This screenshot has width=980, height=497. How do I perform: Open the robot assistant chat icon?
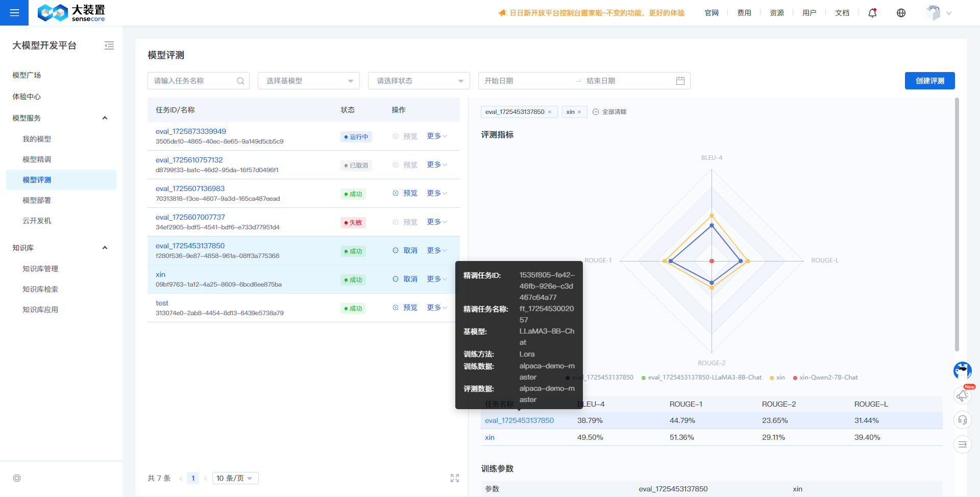[x=962, y=370]
